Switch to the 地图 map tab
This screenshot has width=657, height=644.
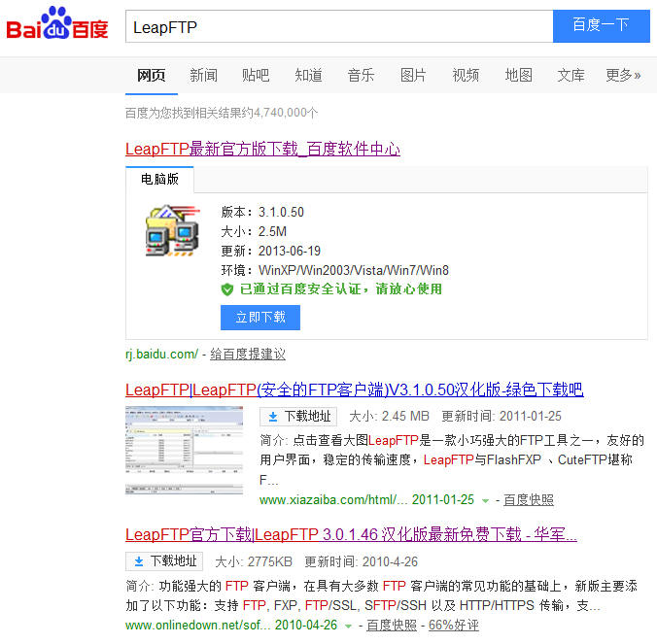518,76
